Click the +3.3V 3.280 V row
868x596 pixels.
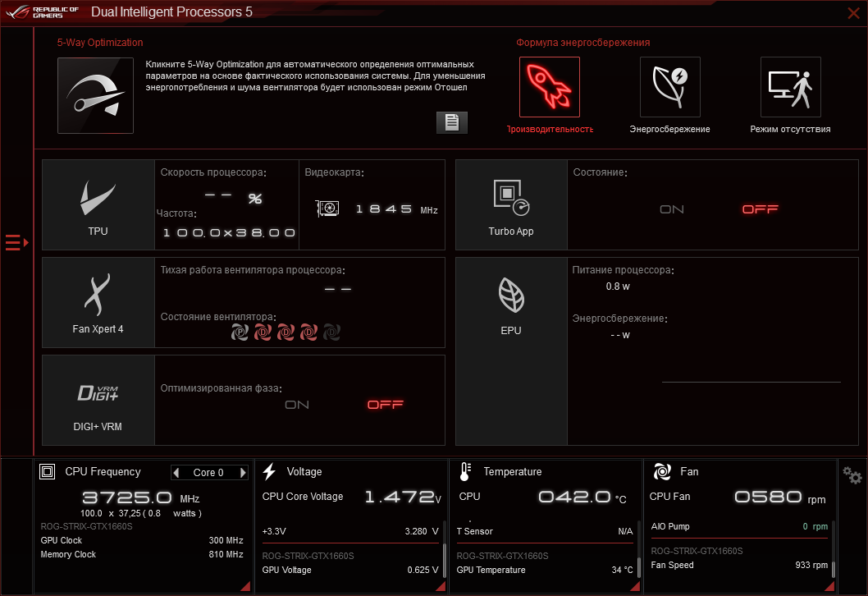tap(350, 531)
